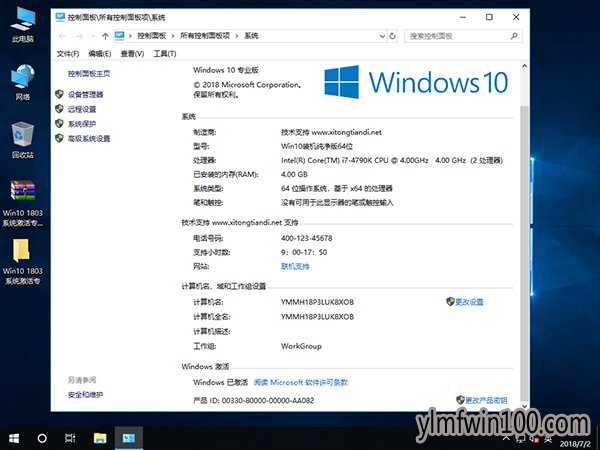This screenshot has height=450, width=600.
Task: Select the 4.00 GB RAM value
Action: [294, 174]
